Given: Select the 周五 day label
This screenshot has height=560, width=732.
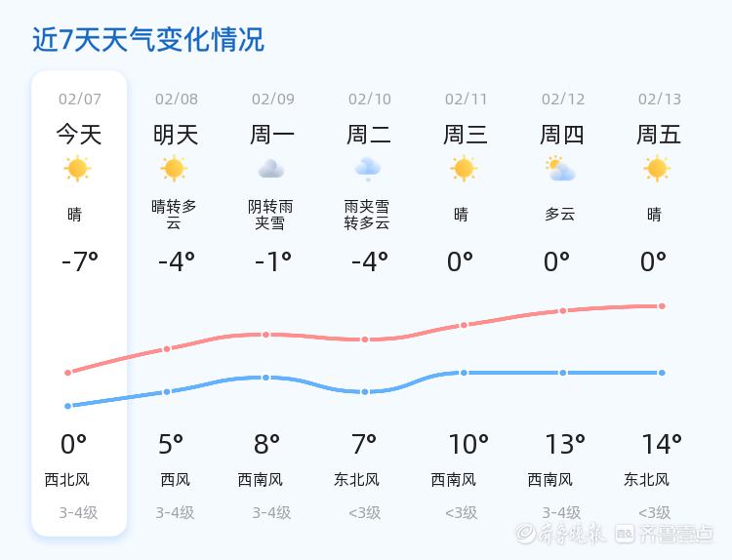Looking at the screenshot, I should 659,134.
